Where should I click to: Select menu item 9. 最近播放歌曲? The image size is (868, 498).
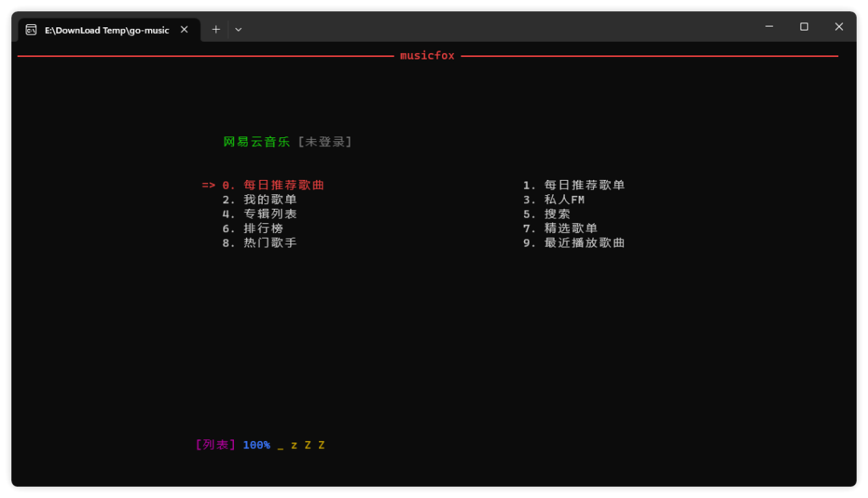tap(574, 243)
